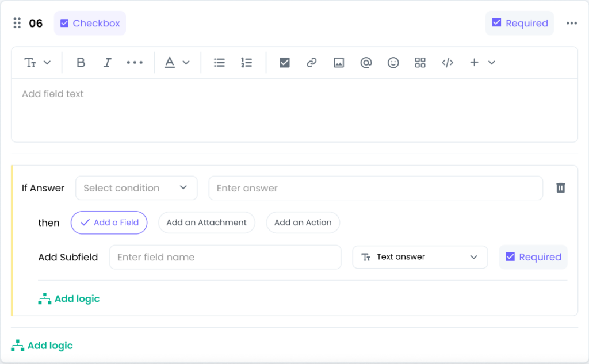This screenshot has height=364, width=589.
Task: Apply italic formatting to field text
Action: point(108,63)
